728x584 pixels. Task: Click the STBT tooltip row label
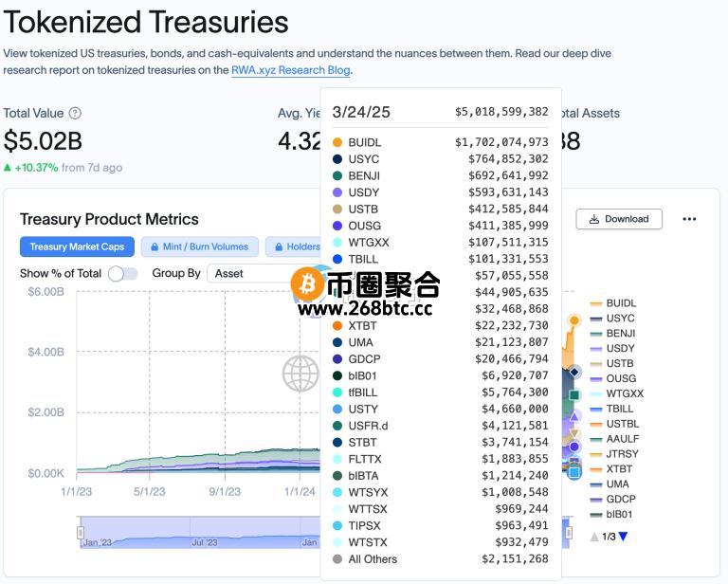coord(363,443)
